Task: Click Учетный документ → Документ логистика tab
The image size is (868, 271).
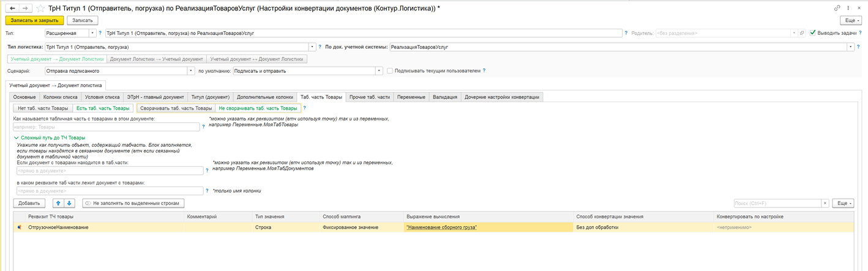Action: (56, 85)
